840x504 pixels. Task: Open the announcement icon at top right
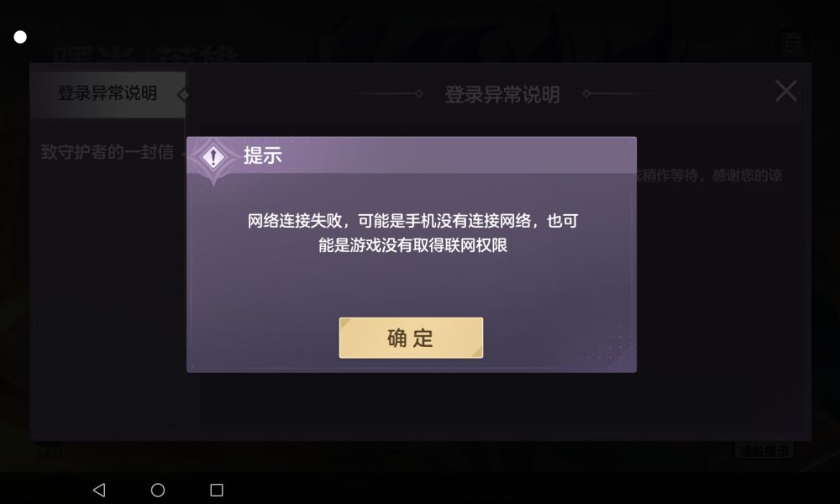coord(792,44)
